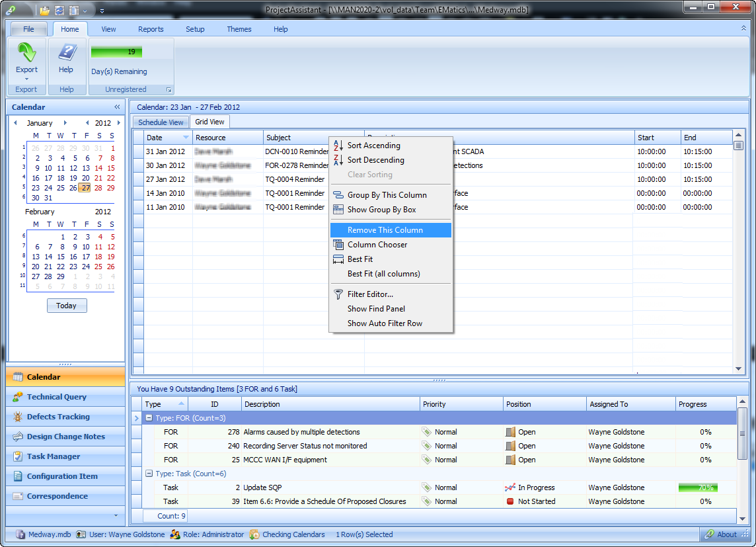Click the Filter Editor funnel icon
The width and height of the screenshot is (756, 547).
(338, 294)
